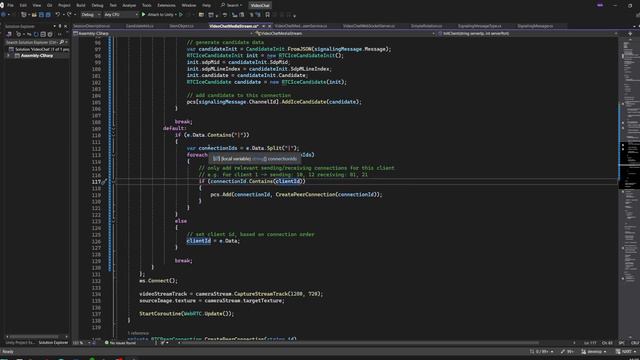Click Start Without Debugging outline play icon
This screenshot has width=640, height=360.
tap(181, 15)
